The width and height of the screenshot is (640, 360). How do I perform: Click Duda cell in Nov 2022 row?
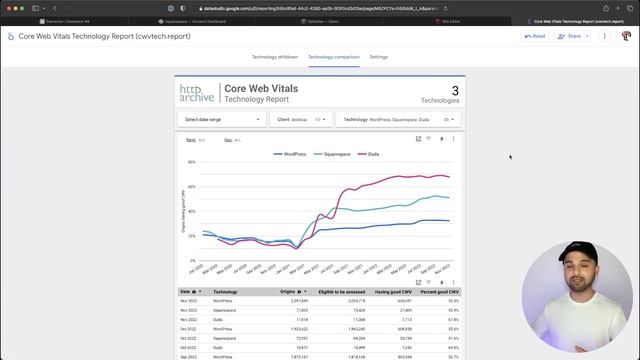(x=218, y=320)
